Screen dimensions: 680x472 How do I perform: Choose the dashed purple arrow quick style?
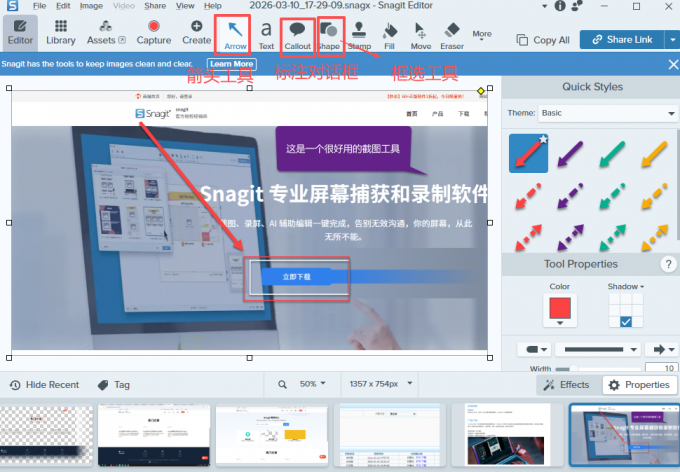570,196
